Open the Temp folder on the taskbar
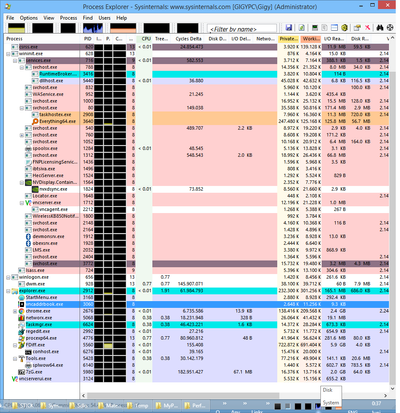 tap(137, 405)
